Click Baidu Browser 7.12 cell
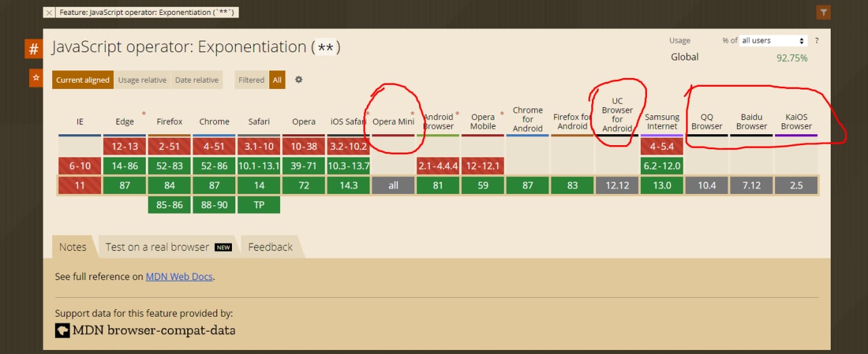The height and width of the screenshot is (354, 868). (x=751, y=185)
